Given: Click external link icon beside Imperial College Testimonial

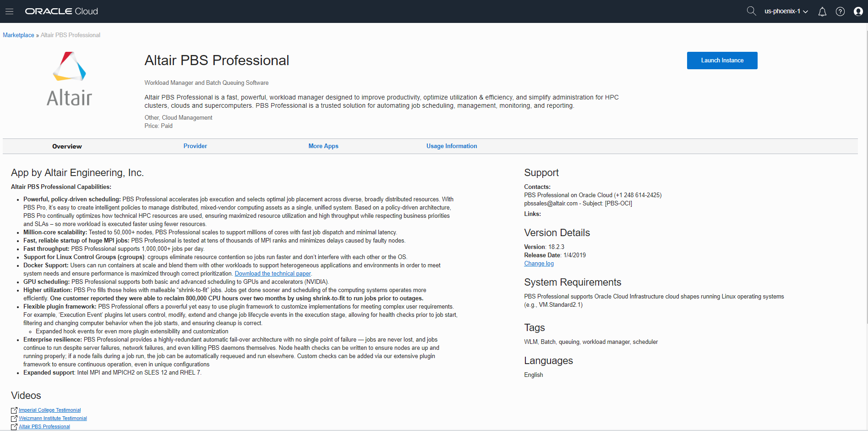Looking at the screenshot, I should coord(14,410).
